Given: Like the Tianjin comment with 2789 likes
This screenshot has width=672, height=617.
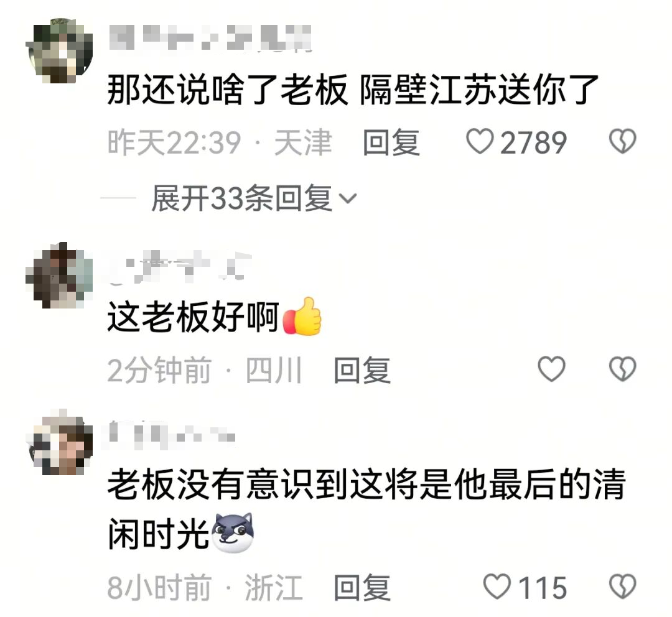Looking at the screenshot, I should pos(480,142).
